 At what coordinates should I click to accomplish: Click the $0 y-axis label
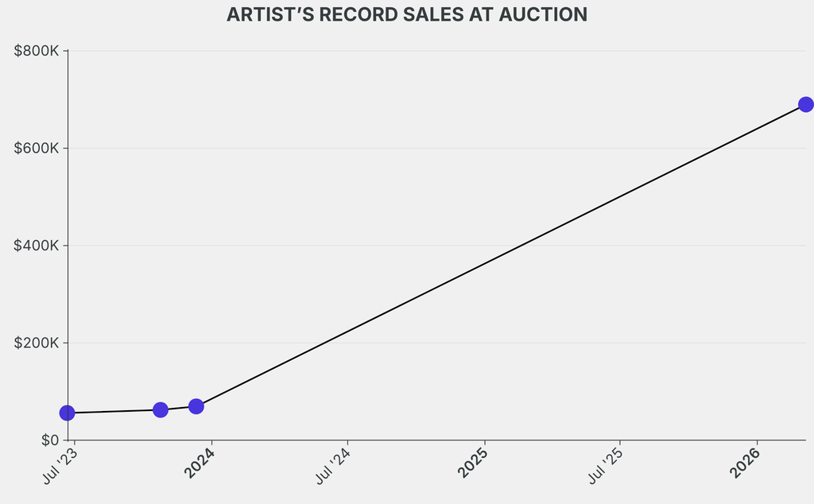pos(49,440)
